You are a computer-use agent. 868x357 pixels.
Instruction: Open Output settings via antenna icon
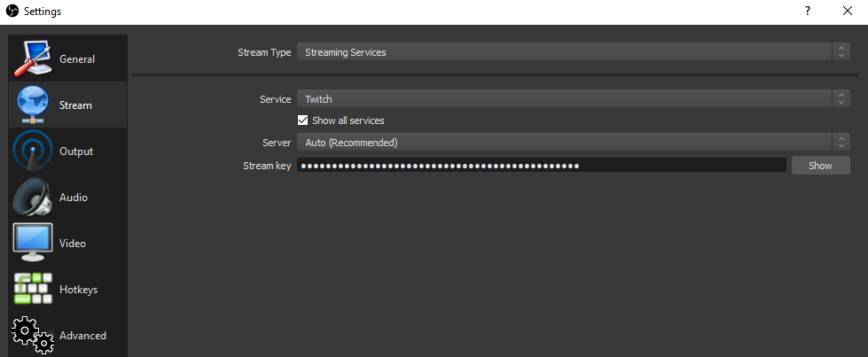[x=33, y=151]
